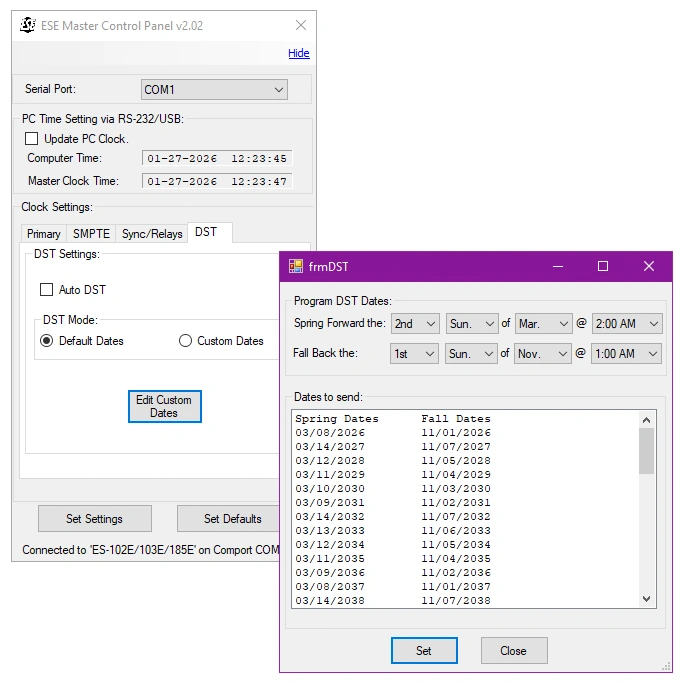Click the Set button in frmDST

click(x=424, y=650)
